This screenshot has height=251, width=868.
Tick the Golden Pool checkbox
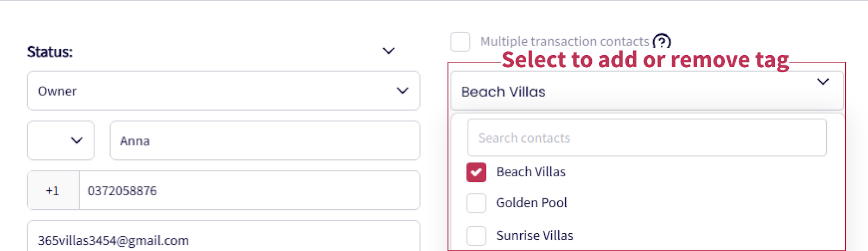(x=476, y=203)
